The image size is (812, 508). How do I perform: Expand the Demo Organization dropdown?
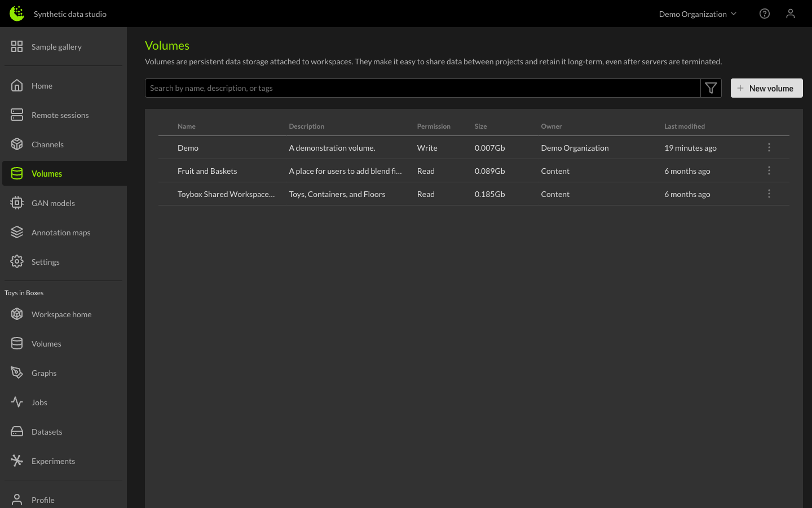coord(698,14)
